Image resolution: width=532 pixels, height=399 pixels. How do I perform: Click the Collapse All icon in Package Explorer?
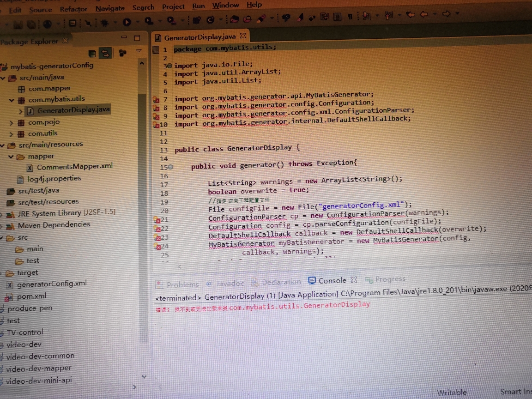[92, 54]
